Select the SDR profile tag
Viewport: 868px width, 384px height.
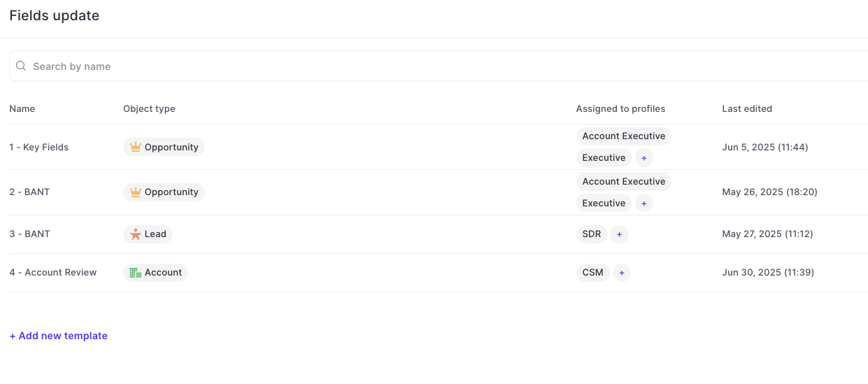tap(592, 234)
